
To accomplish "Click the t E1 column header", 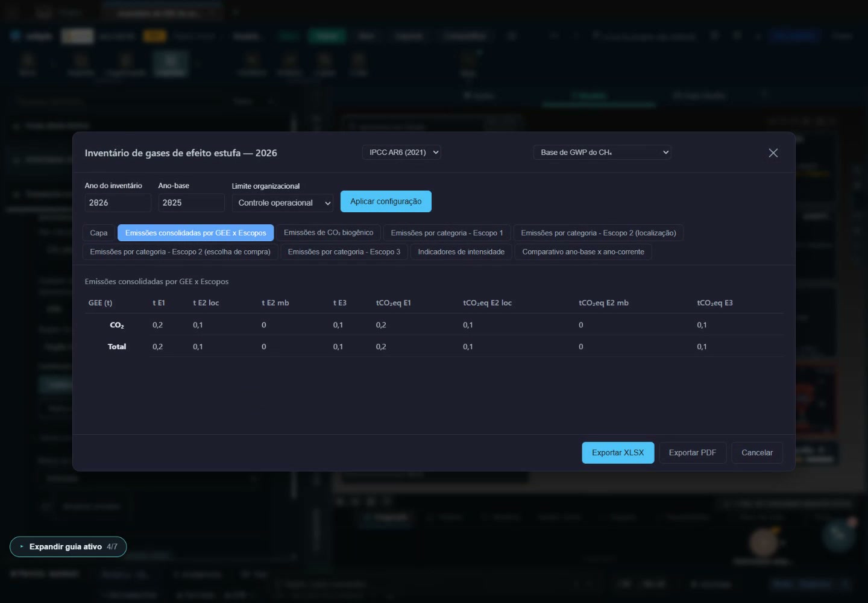I will pyautogui.click(x=159, y=303).
